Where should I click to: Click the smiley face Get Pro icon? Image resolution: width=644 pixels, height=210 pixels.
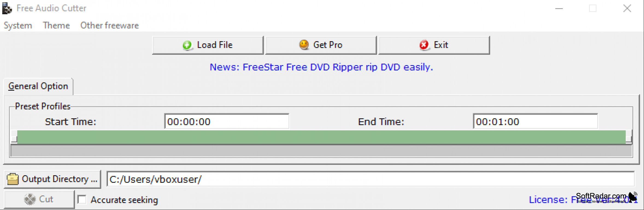click(x=304, y=45)
